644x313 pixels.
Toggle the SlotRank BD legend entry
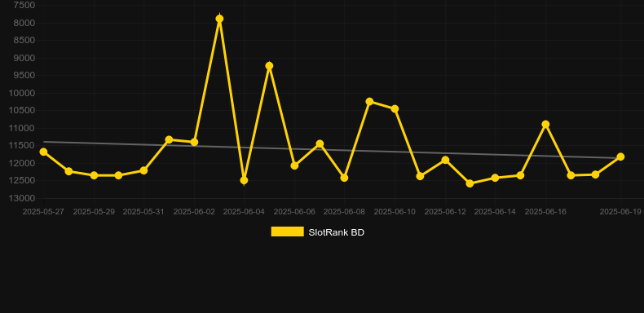pos(317,232)
